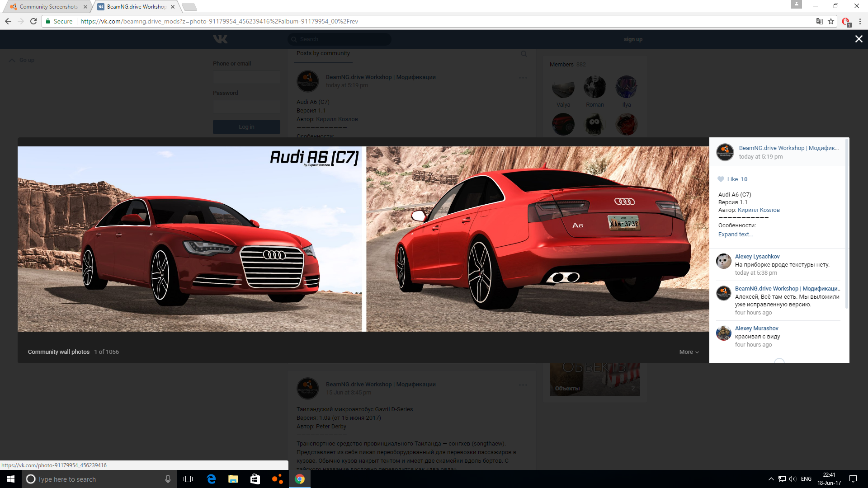Open the translate page icon in address bar
Screen dimensions: 868x488
819,21
